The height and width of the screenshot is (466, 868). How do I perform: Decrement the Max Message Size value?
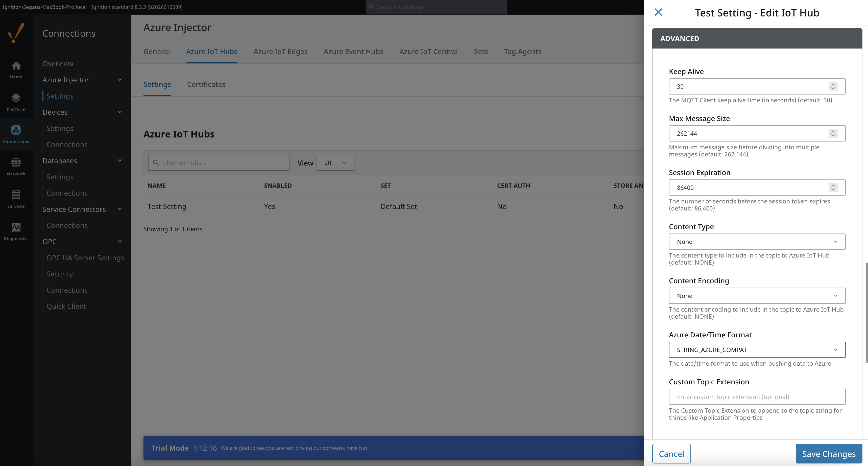coord(833,136)
